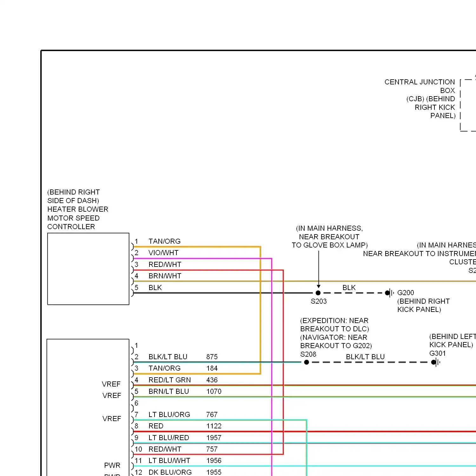
Task: Click the G301 ground label
Action: click(438, 353)
